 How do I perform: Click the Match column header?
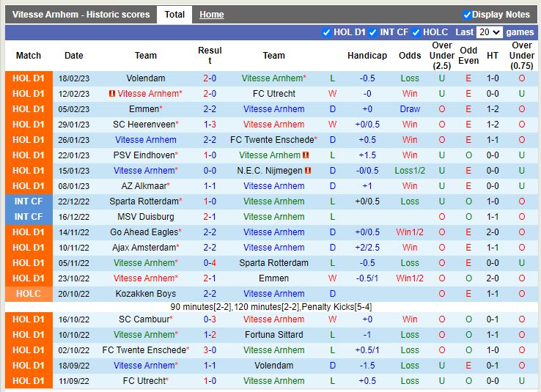pyautogui.click(x=29, y=56)
